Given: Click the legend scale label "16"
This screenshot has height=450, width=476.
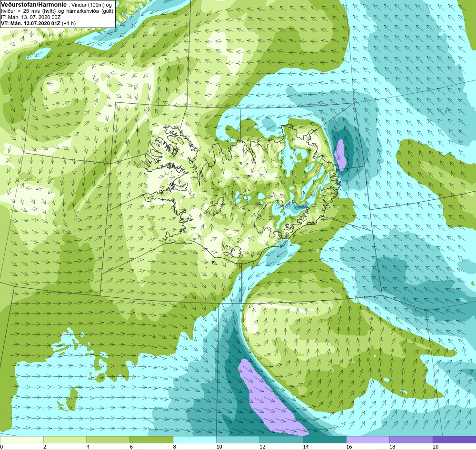Looking at the screenshot, I should tap(349, 447).
